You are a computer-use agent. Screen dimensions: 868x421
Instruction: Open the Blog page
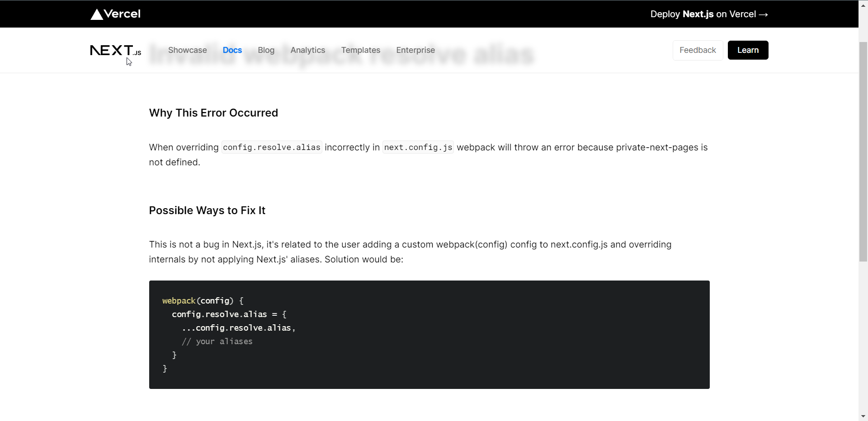click(266, 50)
